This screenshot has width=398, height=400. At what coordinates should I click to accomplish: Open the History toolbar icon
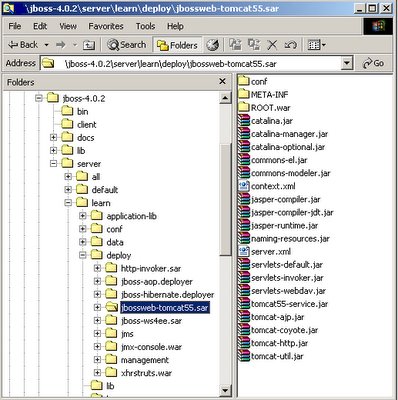(x=212, y=45)
